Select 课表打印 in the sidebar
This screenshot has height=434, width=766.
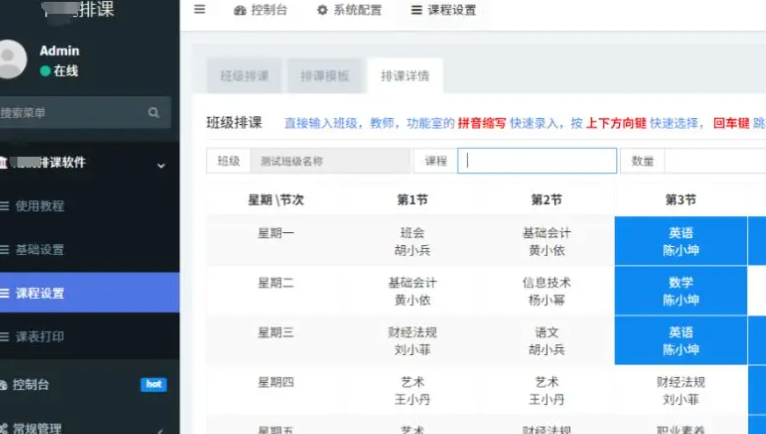point(40,337)
